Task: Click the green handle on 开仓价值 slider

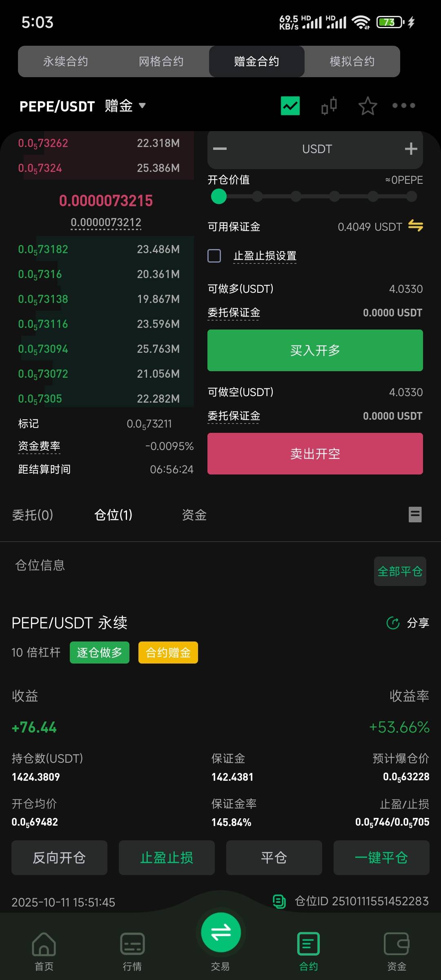Action: click(x=219, y=196)
